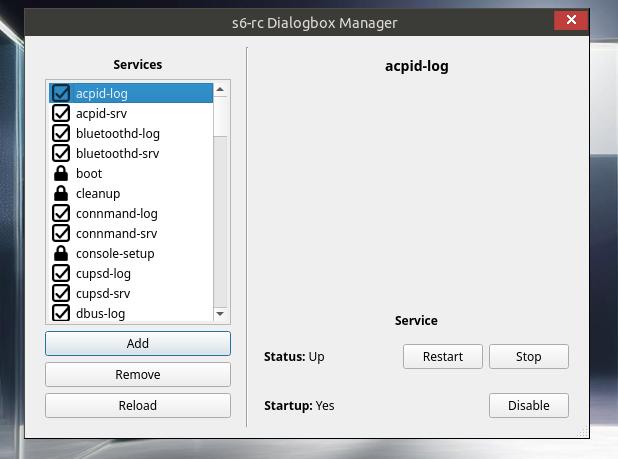Select the acpid-srv service row
618x459 pixels.
(131, 113)
